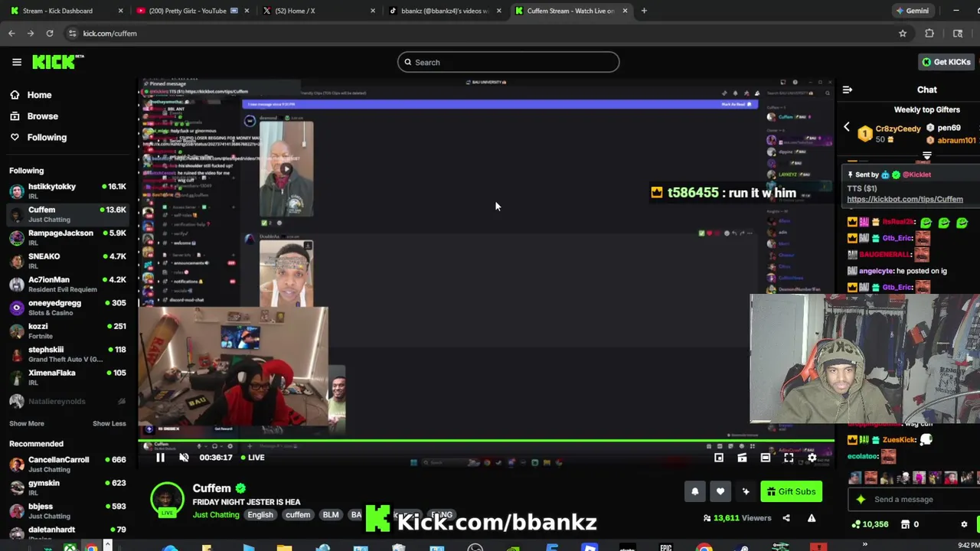The image size is (980, 551).
Task: Open hstikkytokky in Following list
Action: [x=67, y=191]
